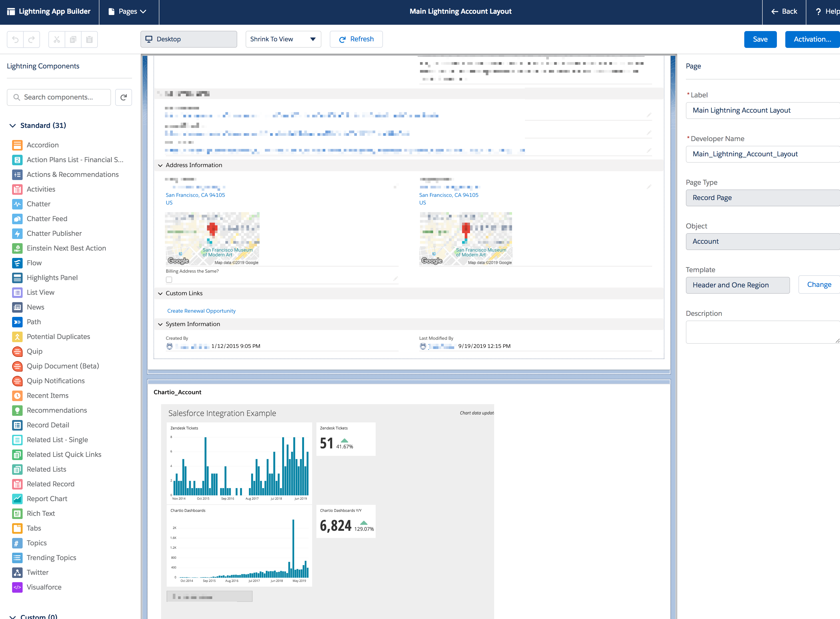
Task: Collapse the Address Information section
Action: click(160, 165)
